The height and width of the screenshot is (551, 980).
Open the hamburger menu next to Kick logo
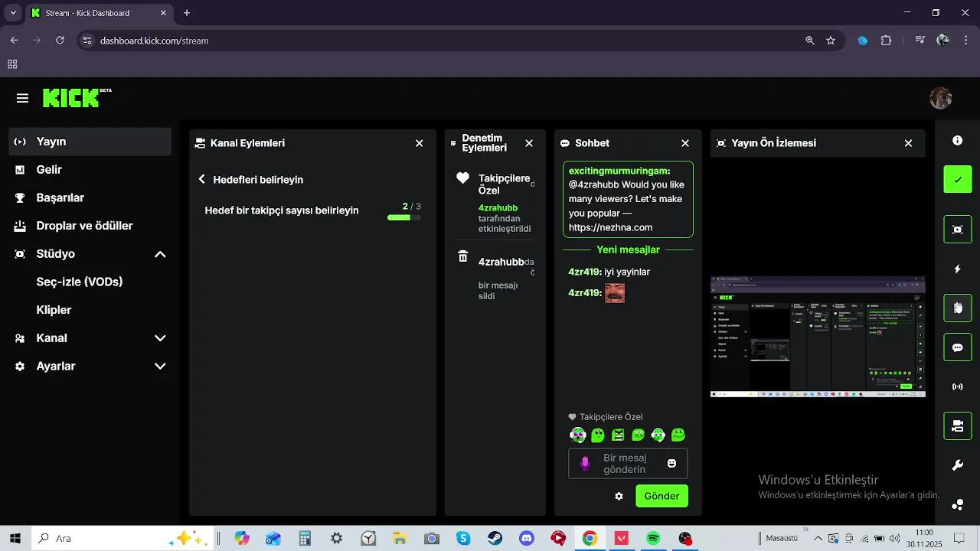click(x=22, y=98)
